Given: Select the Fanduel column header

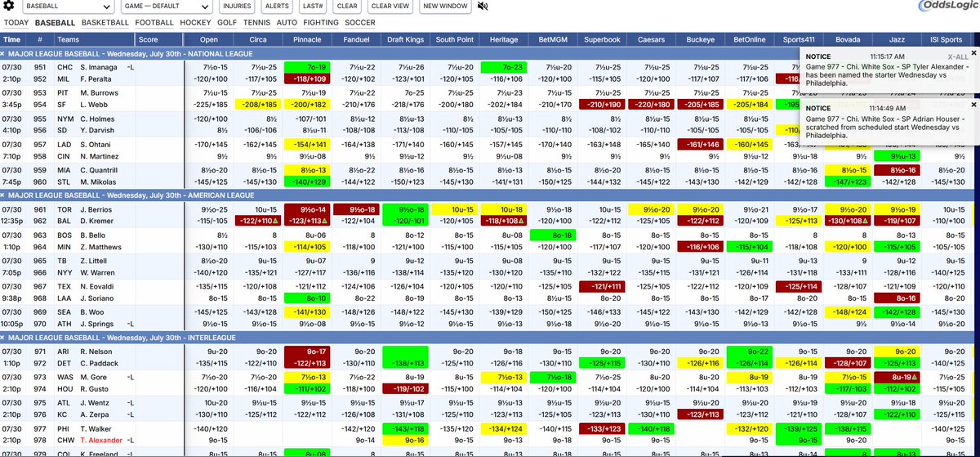Looking at the screenshot, I should coord(358,38).
